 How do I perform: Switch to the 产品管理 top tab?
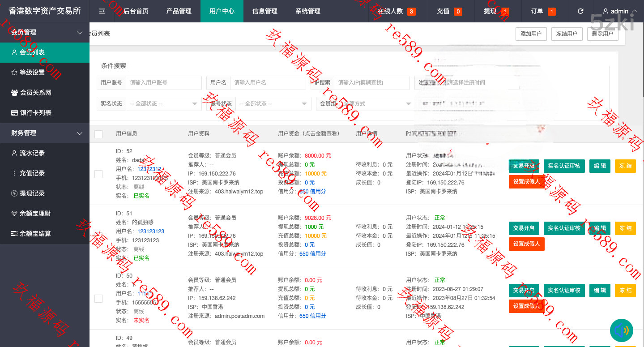pyautogui.click(x=179, y=11)
